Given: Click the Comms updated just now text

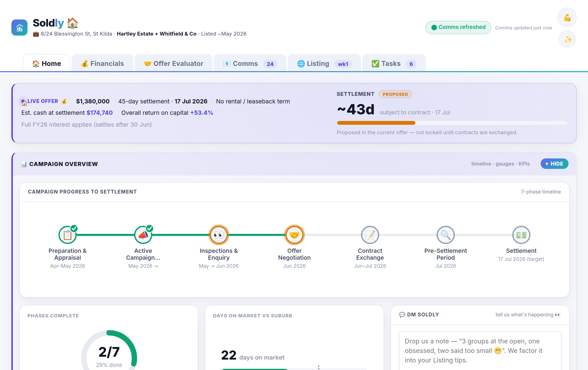Looking at the screenshot, I should coord(523,28).
